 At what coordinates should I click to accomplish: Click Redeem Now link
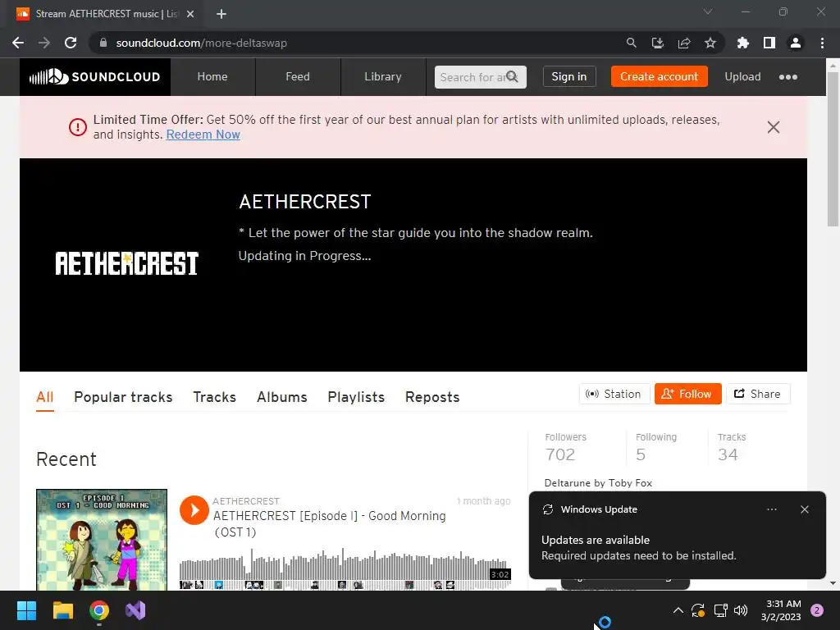click(x=203, y=135)
